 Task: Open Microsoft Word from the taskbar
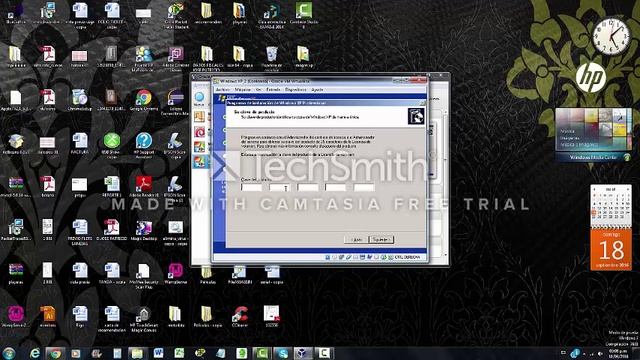[x=158, y=353]
